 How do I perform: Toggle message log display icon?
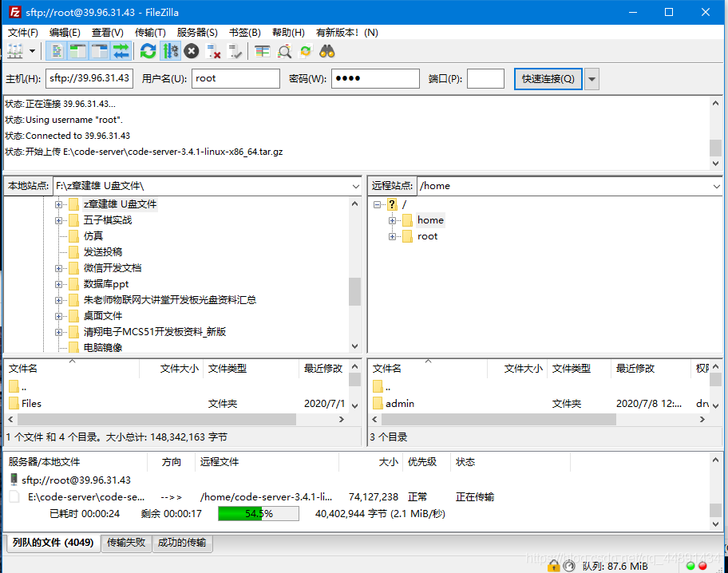pyautogui.click(x=57, y=51)
